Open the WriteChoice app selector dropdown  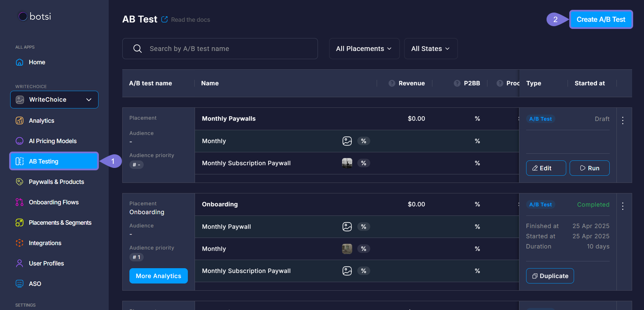coord(54,100)
